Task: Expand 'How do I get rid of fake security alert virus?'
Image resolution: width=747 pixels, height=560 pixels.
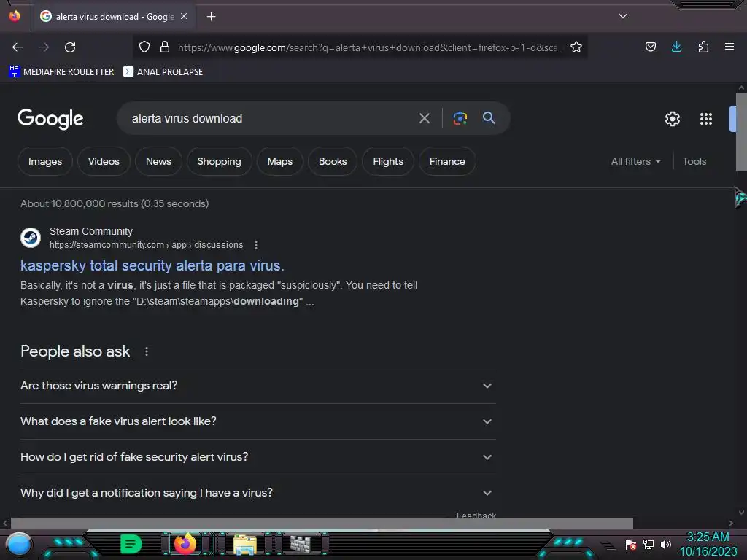Action: pos(258,457)
